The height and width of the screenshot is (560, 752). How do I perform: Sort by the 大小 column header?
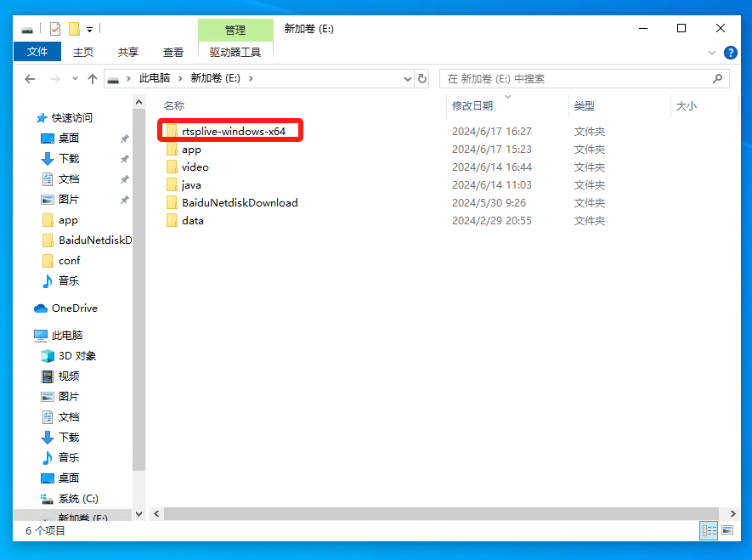[686, 106]
